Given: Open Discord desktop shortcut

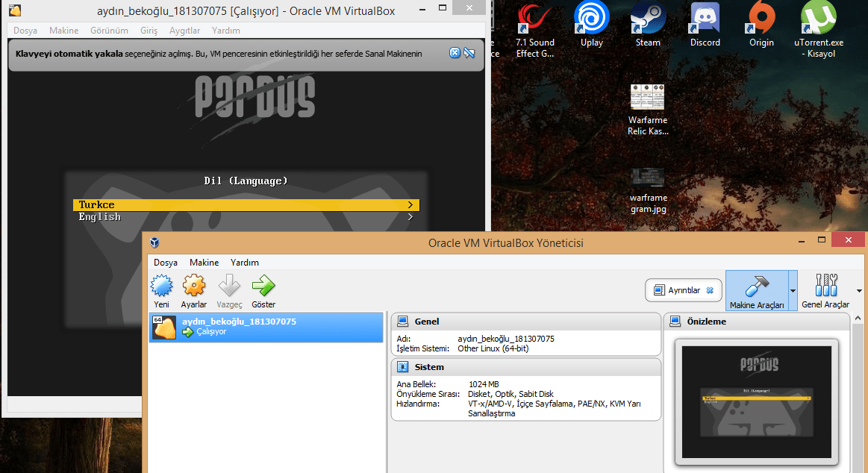Looking at the screenshot, I should tap(705, 25).
